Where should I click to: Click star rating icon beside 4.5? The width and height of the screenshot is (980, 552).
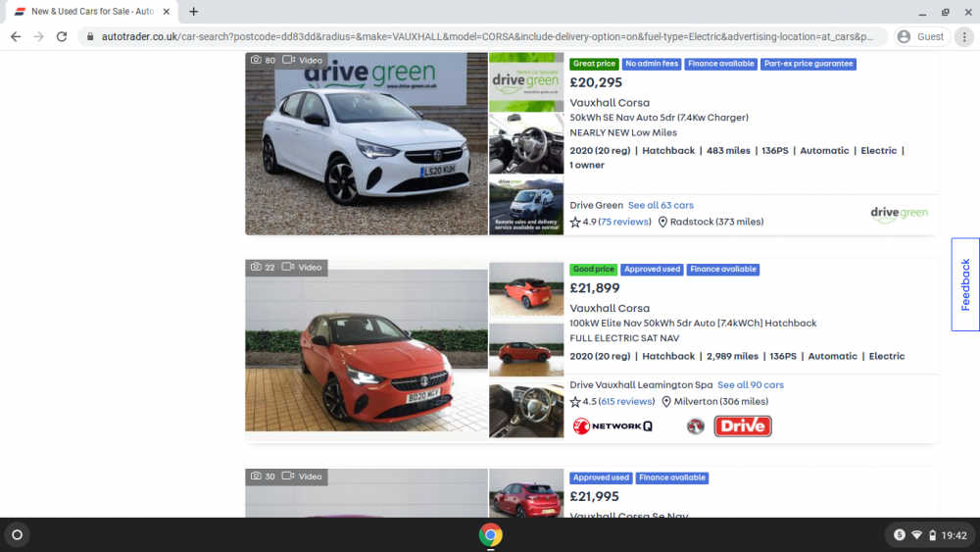(575, 402)
